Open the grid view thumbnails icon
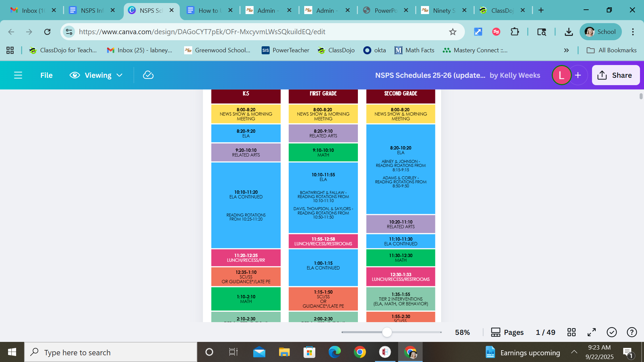 coord(571,332)
